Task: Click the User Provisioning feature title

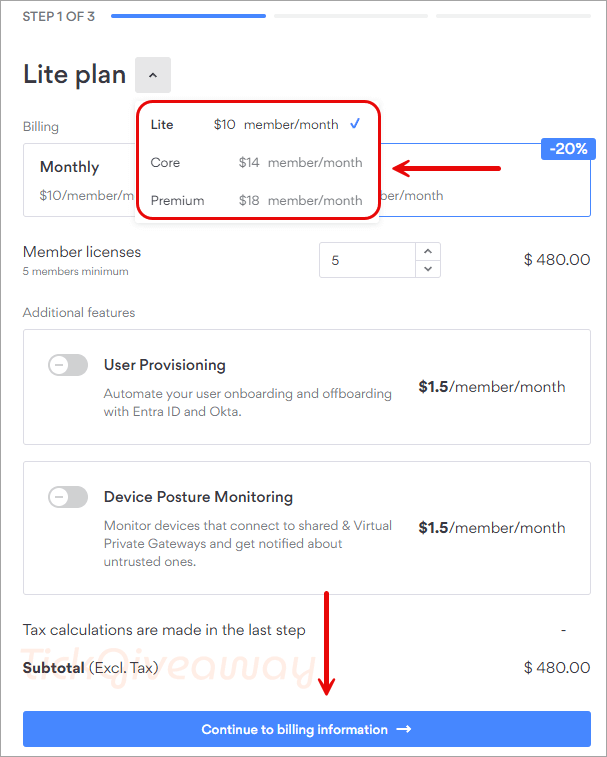Action: [x=165, y=365]
